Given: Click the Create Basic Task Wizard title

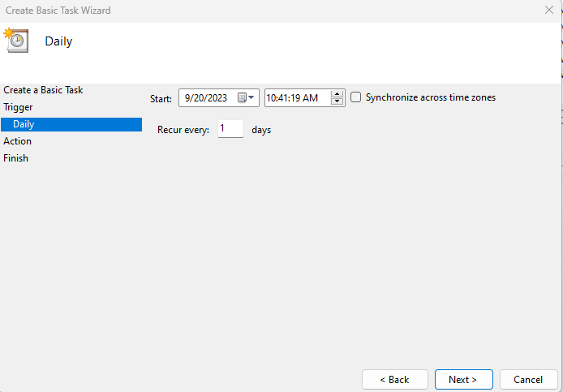Looking at the screenshot, I should [58, 11].
